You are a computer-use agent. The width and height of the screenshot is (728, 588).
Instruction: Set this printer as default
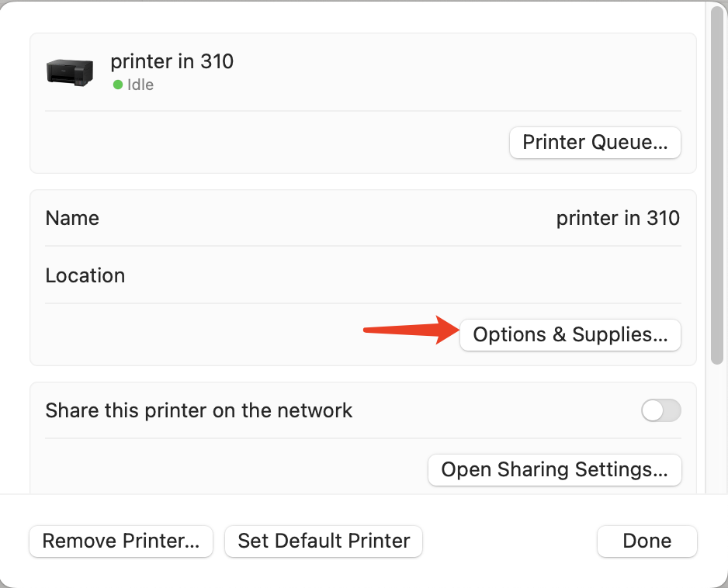coord(323,541)
